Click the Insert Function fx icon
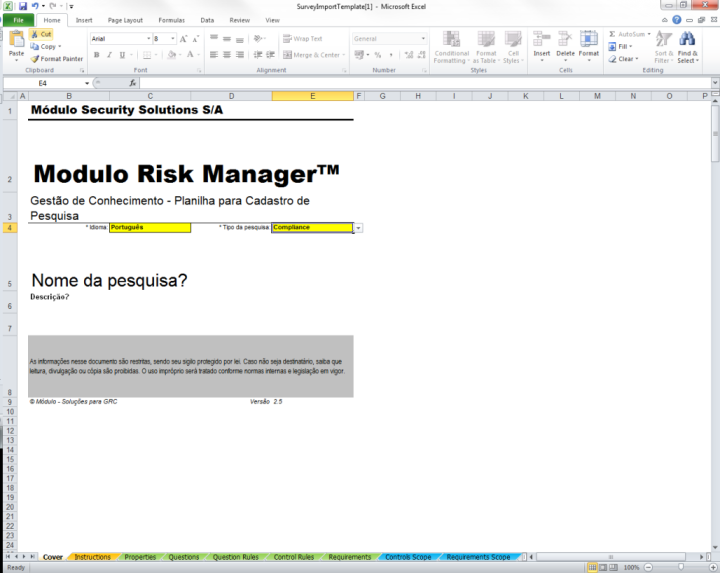The width and height of the screenshot is (720, 573). click(132, 83)
